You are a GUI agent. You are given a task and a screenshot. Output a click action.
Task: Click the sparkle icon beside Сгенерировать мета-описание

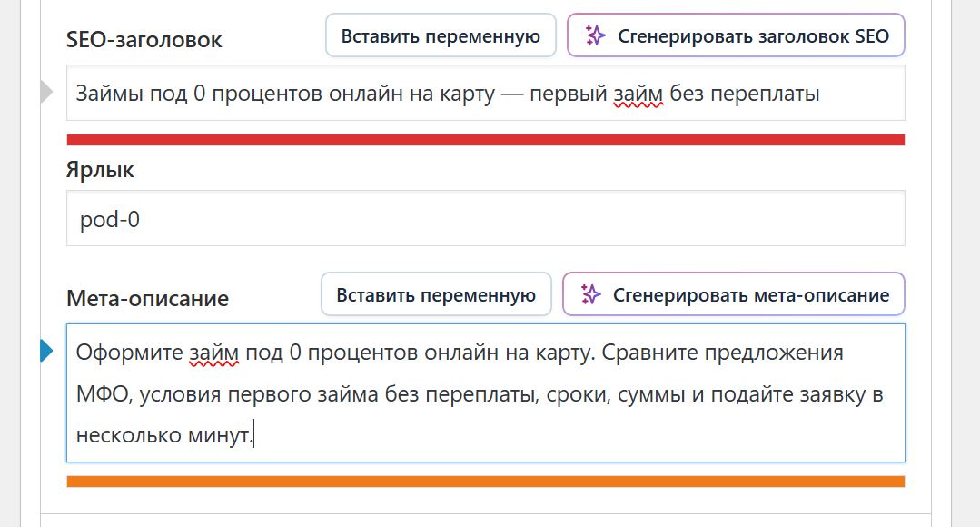(x=590, y=294)
